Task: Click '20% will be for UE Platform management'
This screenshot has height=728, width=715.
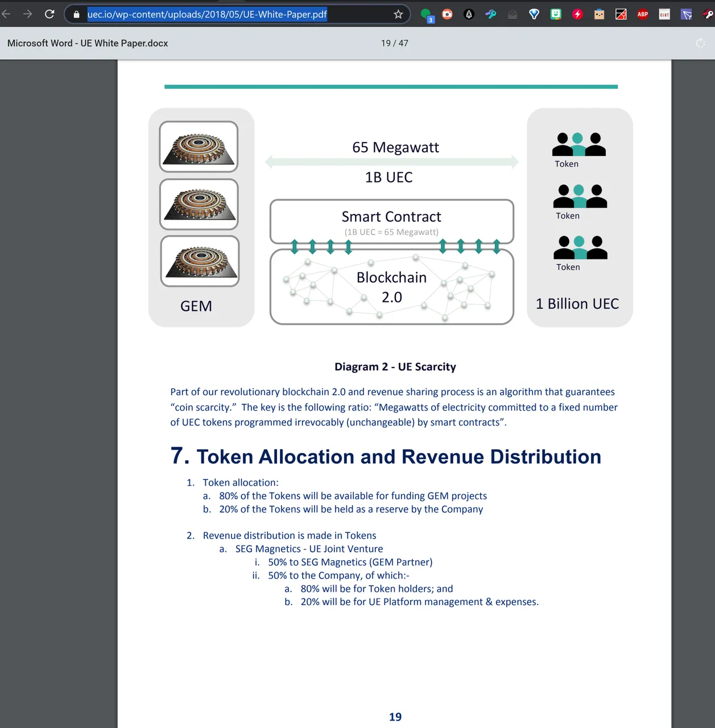Action: pos(419,602)
